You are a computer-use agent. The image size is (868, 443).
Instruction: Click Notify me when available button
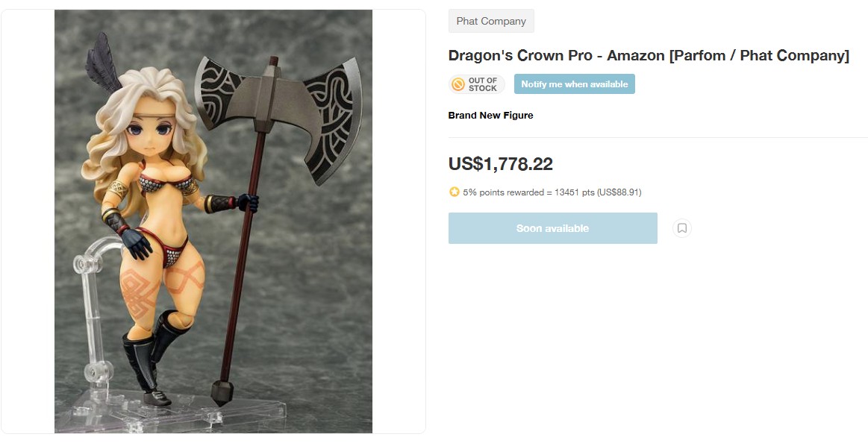[574, 84]
